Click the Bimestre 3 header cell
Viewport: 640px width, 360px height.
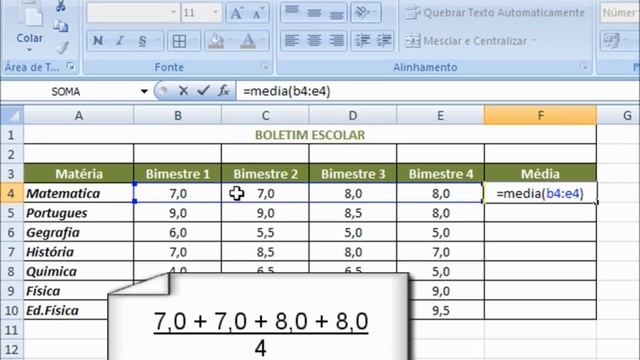click(x=353, y=174)
